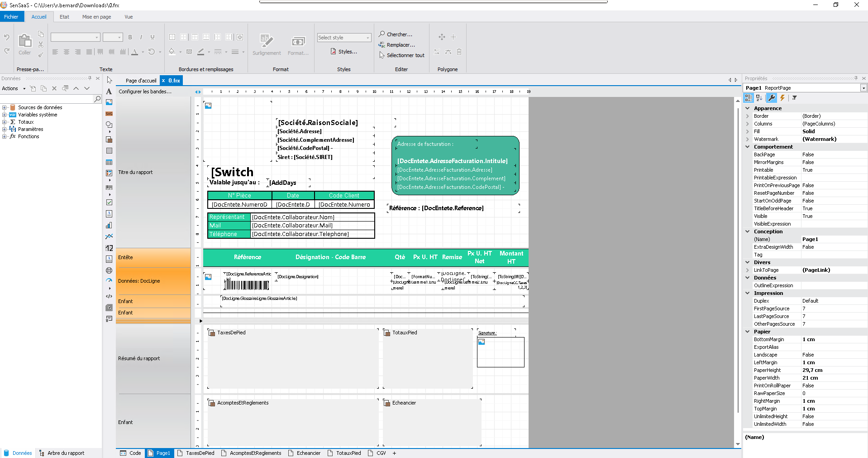Toggle Bold text formatting
This screenshot has height=458, width=868.
(130, 37)
